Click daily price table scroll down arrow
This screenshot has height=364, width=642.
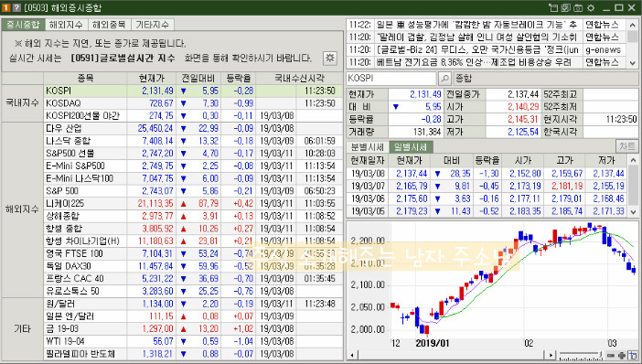[x=633, y=212]
